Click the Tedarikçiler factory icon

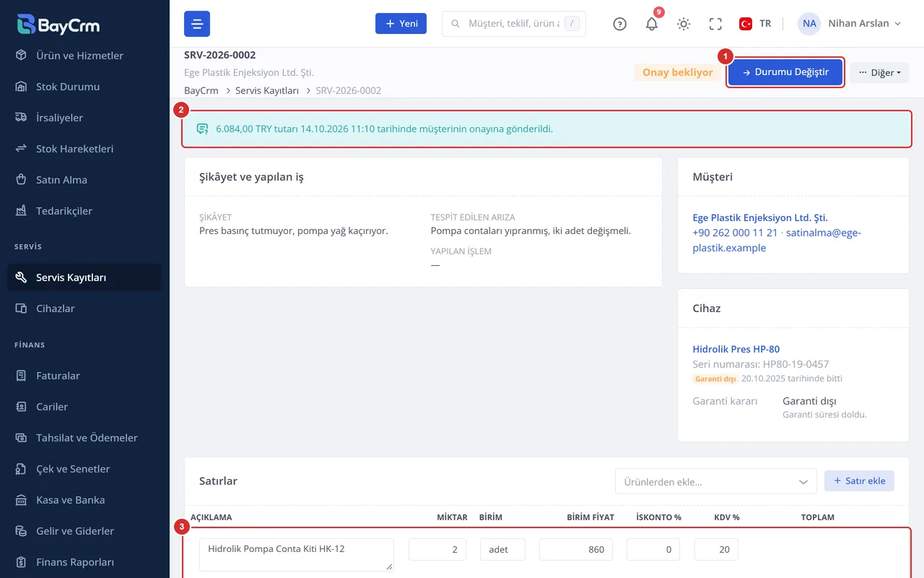click(x=22, y=211)
